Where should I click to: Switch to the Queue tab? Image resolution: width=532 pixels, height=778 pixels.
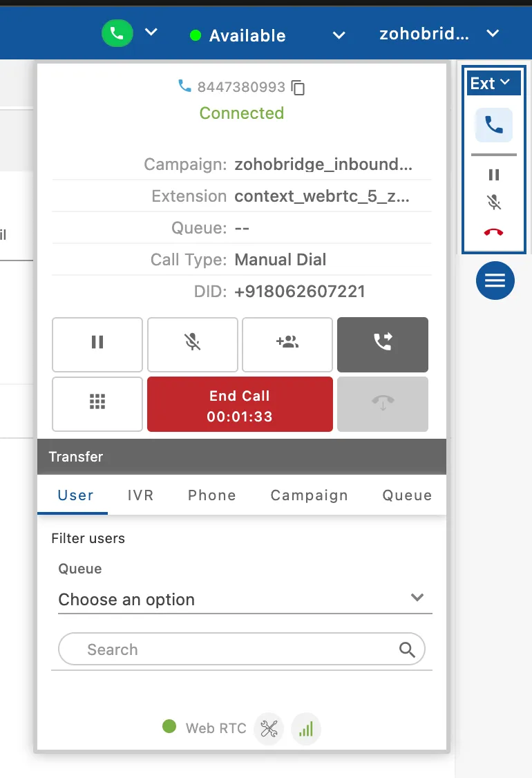click(x=407, y=495)
